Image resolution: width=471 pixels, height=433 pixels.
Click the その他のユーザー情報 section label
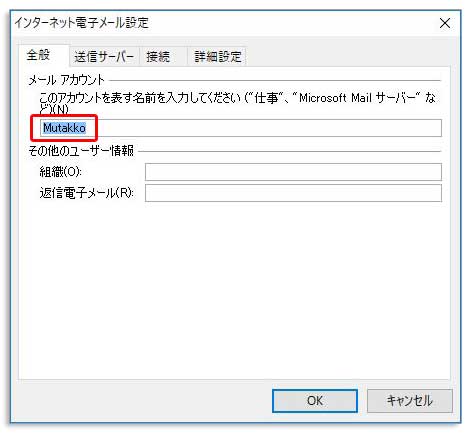81,151
